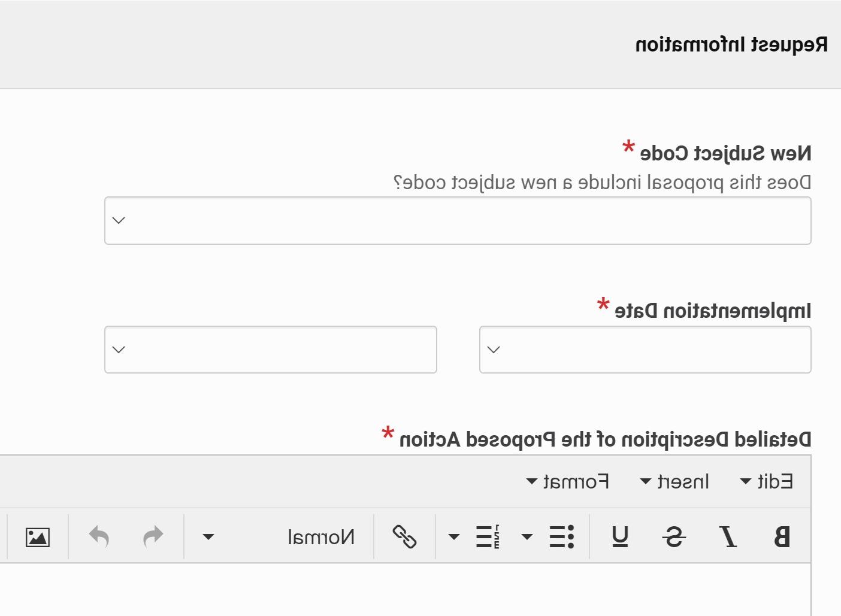The image size is (841, 616).
Task: Click the Redo arrow icon
Action: (x=153, y=536)
